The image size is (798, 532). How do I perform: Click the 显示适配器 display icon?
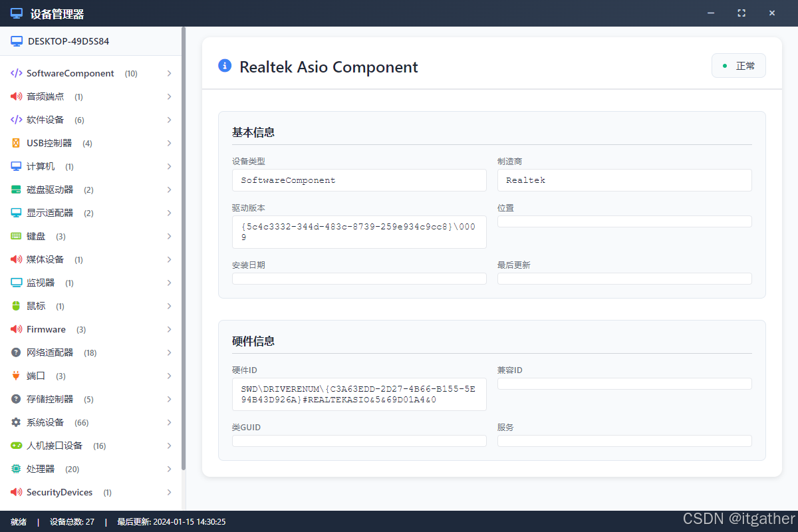coord(17,213)
